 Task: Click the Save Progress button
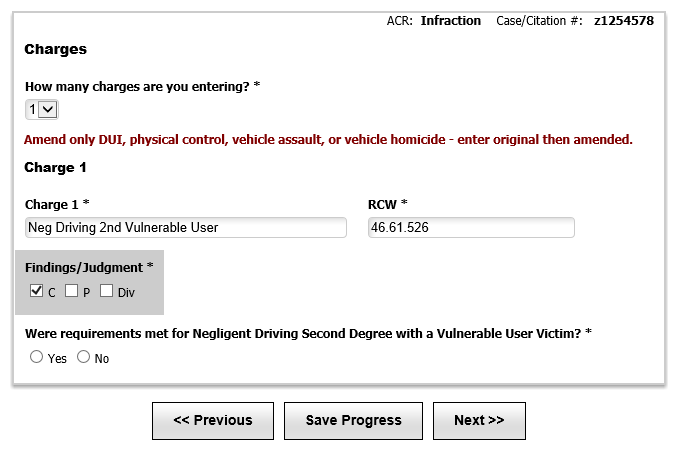(353, 421)
